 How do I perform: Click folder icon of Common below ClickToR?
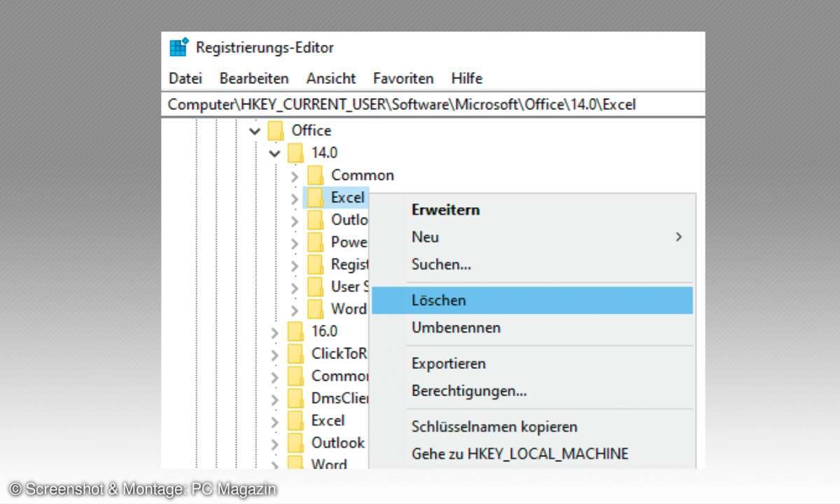pyautogui.click(x=295, y=376)
